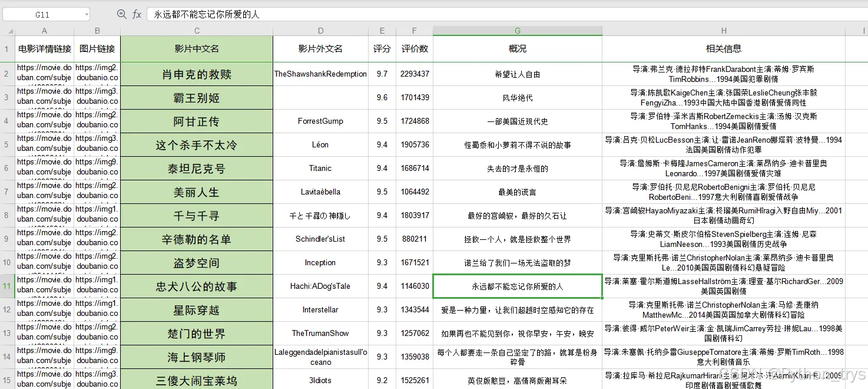Click the 概况 header cell
Screen dimensions: 868x389
point(518,49)
